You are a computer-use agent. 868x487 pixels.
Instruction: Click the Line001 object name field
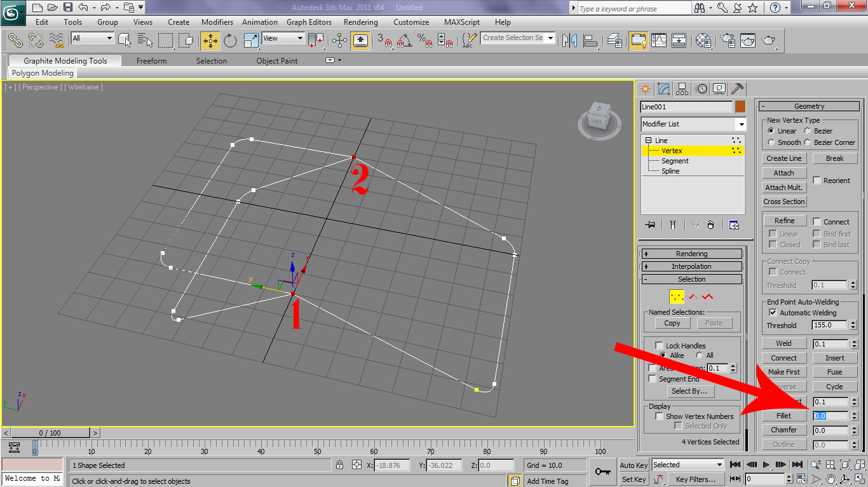(x=686, y=107)
